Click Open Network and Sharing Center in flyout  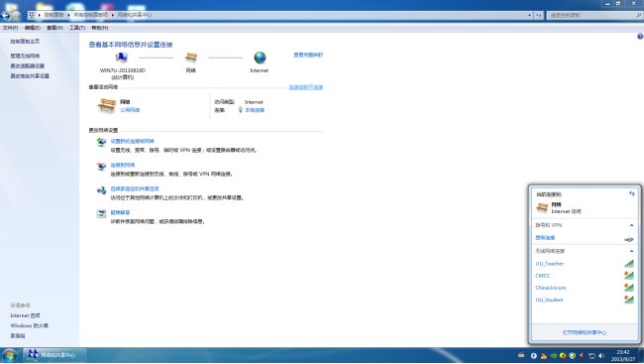[585, 332]
